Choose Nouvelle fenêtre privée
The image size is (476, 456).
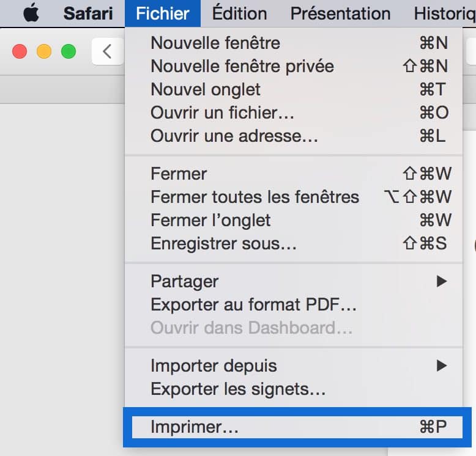pos(294,66)
